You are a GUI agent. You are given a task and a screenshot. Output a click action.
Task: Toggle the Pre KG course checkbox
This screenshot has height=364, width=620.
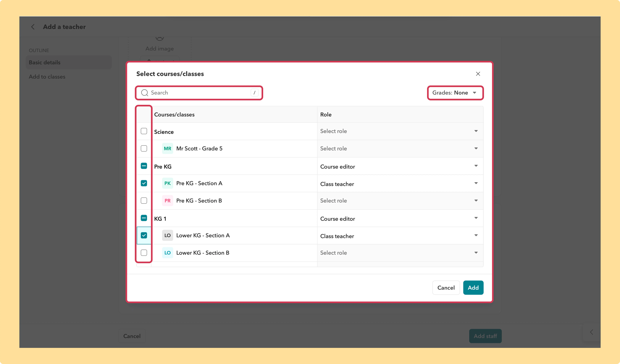coord(144,166)
